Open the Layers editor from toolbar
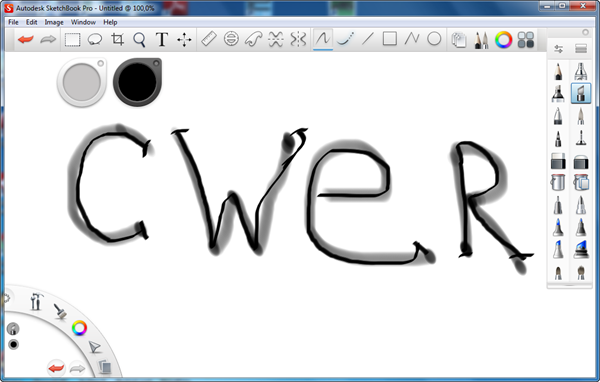 point(458,40)
